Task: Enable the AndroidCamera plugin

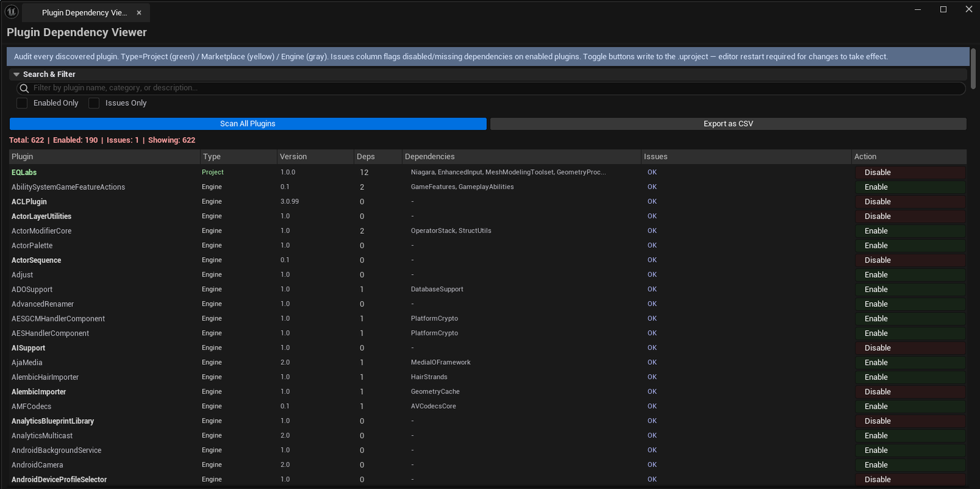Action: click(x=910, y=465)
